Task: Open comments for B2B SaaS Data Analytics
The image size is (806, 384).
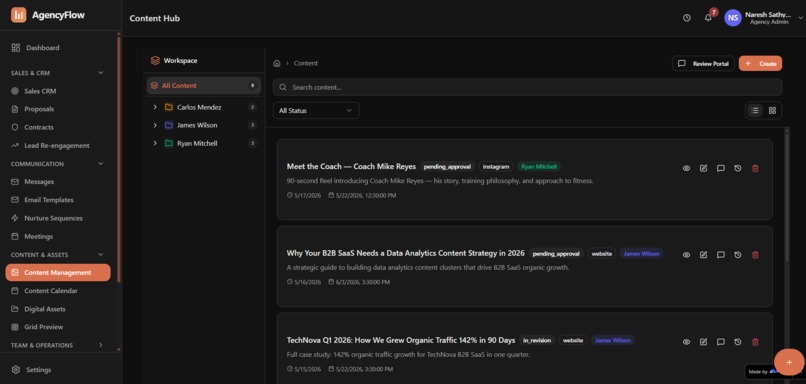Action: click(x=721, y=255)
